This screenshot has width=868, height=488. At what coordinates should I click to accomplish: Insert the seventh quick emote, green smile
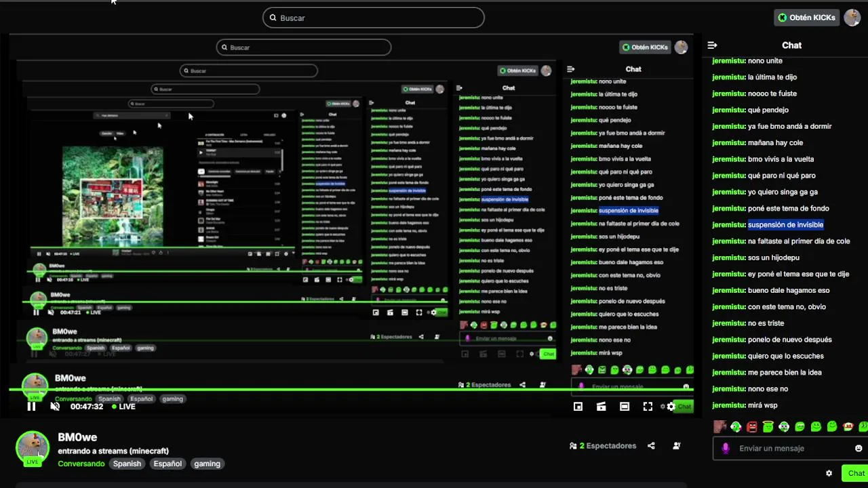pyautogui.click(x=816, y=427)
